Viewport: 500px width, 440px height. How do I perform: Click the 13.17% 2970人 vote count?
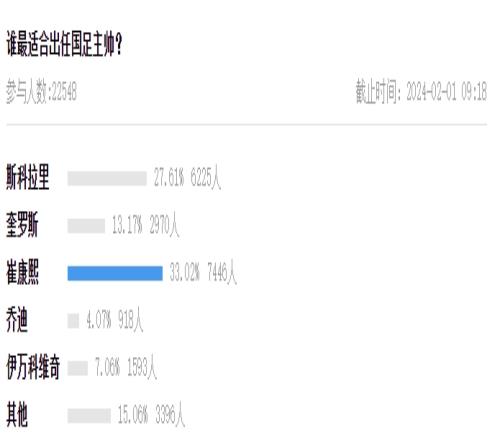146,225
